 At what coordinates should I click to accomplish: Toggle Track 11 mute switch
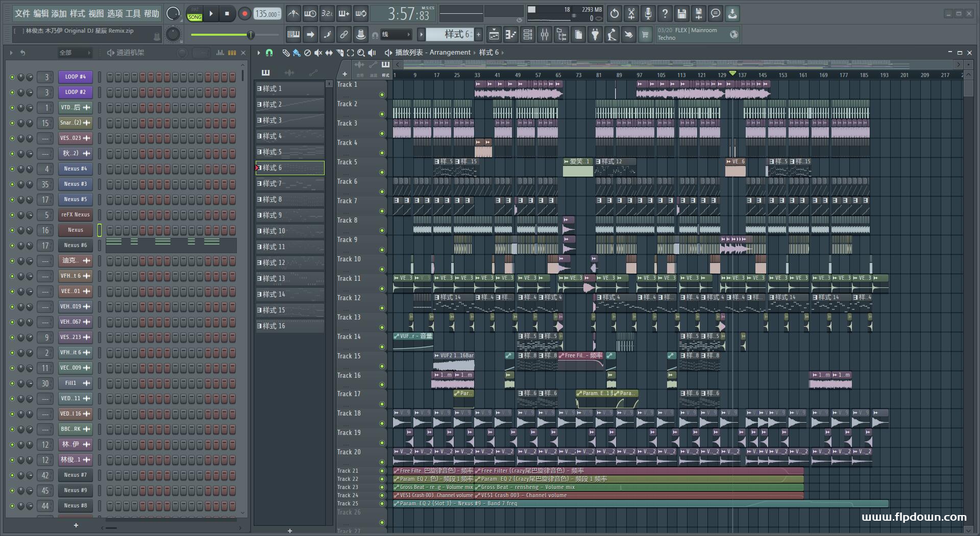coord(382,289)
